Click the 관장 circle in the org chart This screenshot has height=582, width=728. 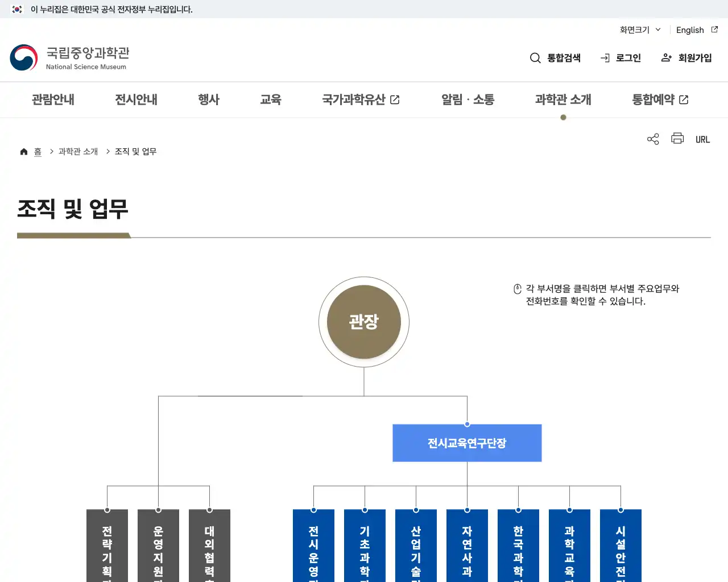[x=363, y=322]
